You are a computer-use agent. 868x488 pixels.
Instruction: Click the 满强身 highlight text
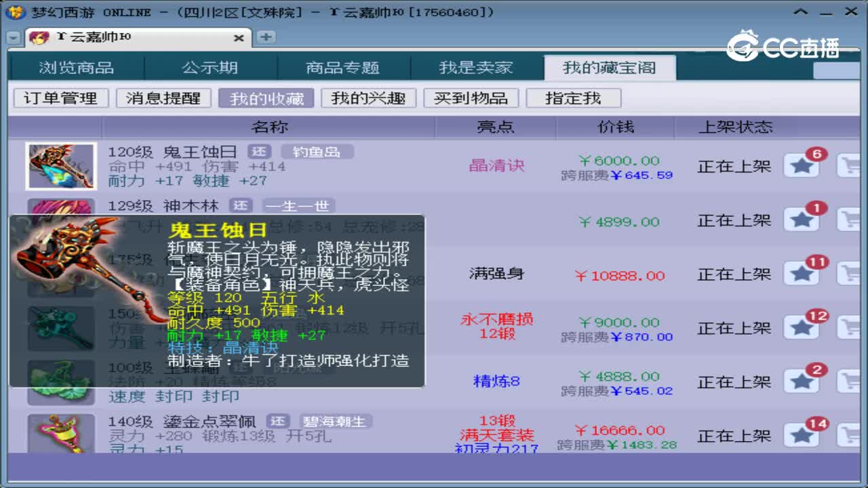point(496,274)
